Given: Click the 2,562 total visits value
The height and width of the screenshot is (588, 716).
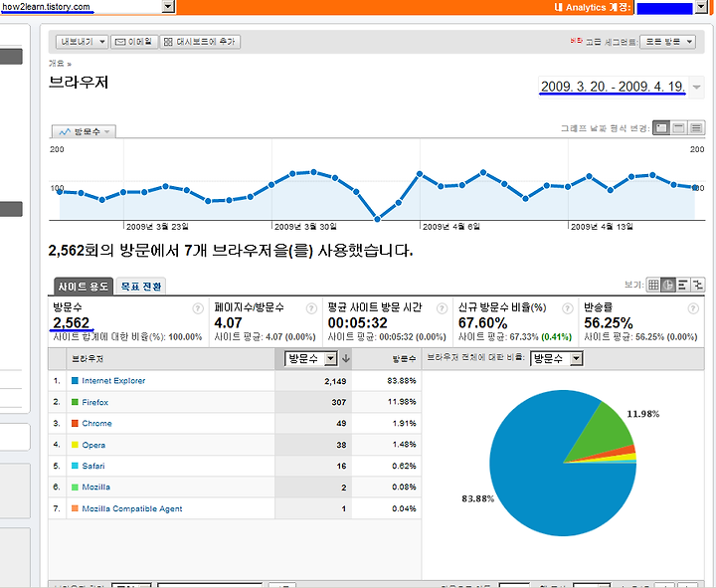Looking at the screenshot, I should point(72,323).
